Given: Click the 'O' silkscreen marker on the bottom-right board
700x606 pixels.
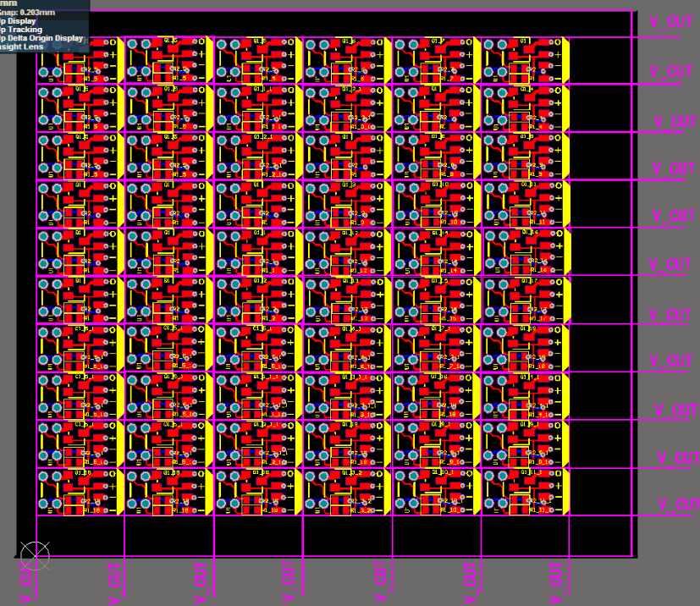Looking at the screenshot, I should click(557, 476).
